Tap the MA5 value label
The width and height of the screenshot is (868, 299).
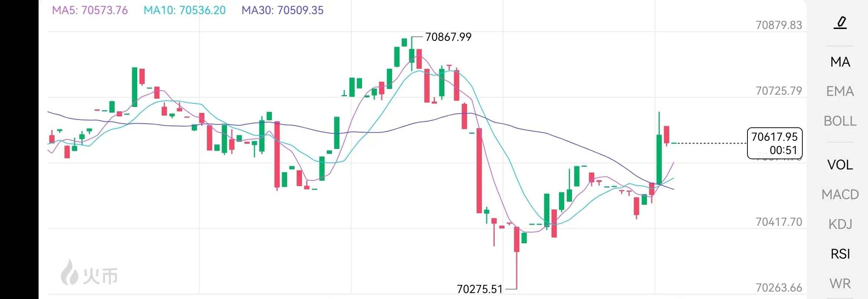pos(90,10)
